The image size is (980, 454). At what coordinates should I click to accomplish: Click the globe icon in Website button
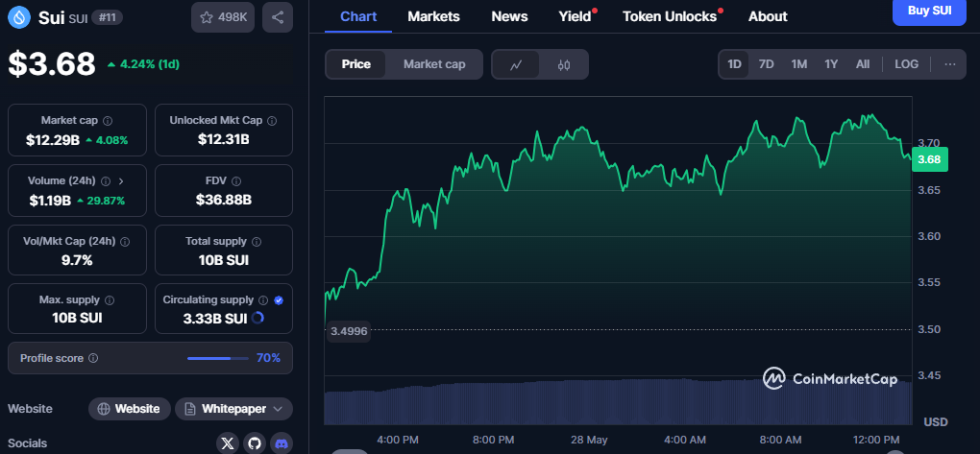(104, 409)
